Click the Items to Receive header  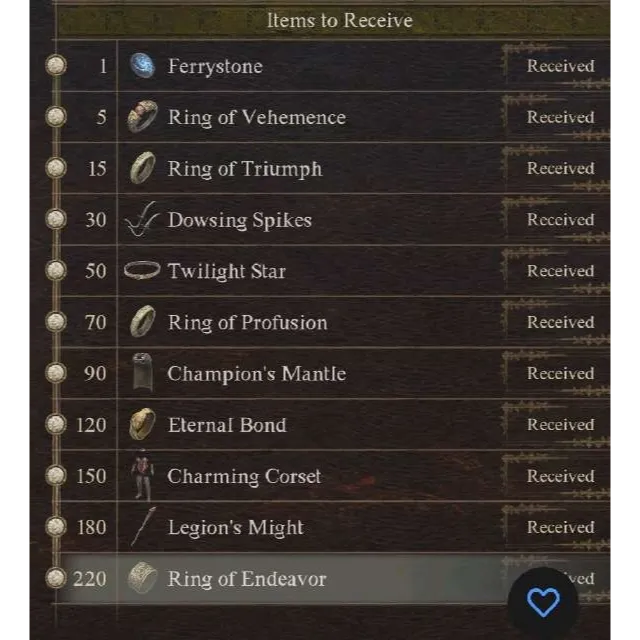coord(339,20)
